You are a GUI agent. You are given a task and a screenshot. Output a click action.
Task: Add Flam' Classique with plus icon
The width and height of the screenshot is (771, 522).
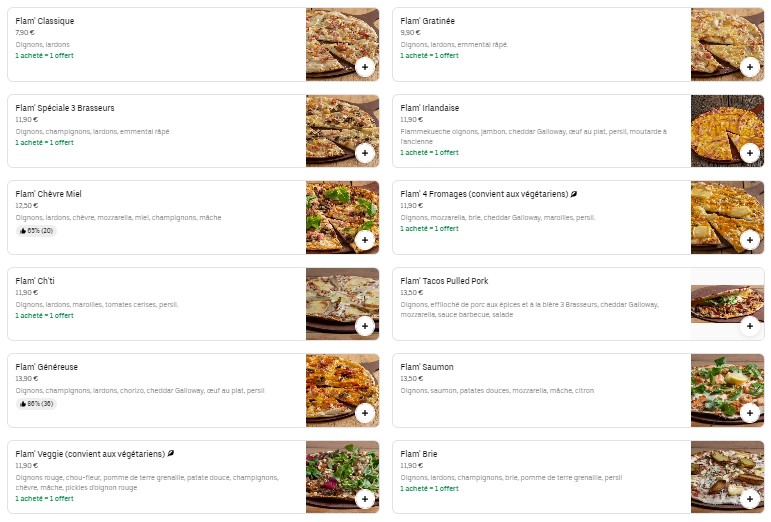coord(364,67)
